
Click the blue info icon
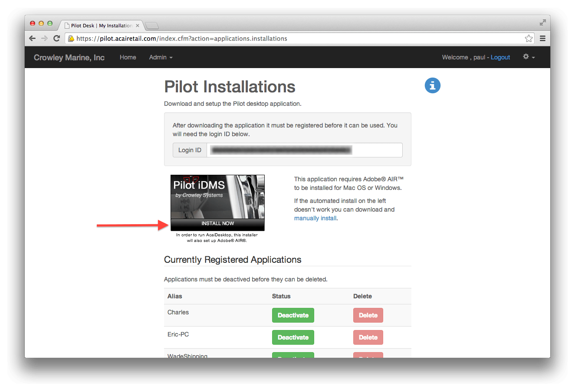(432, 85)
